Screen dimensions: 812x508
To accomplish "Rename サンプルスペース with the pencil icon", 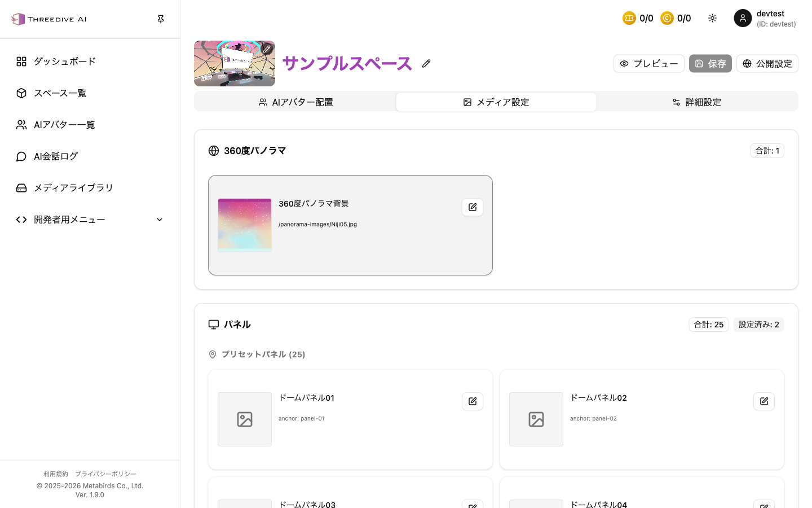I will (426, 64).
